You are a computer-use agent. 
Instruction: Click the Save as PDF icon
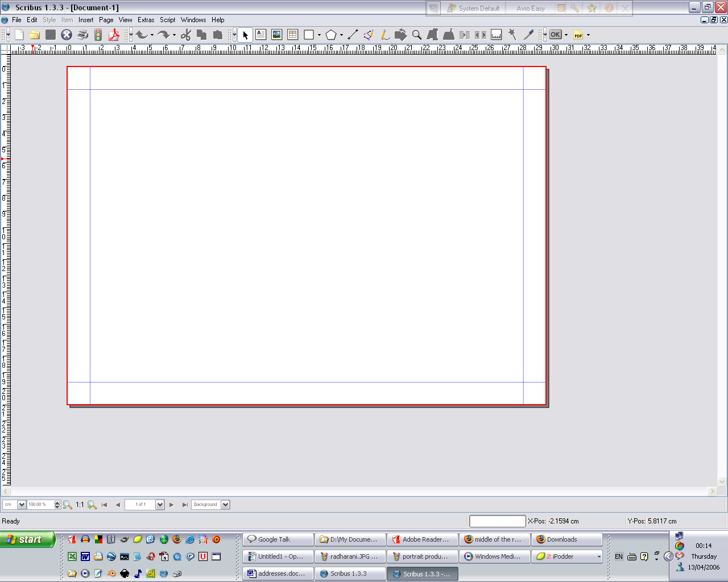(x=114, y=35)
